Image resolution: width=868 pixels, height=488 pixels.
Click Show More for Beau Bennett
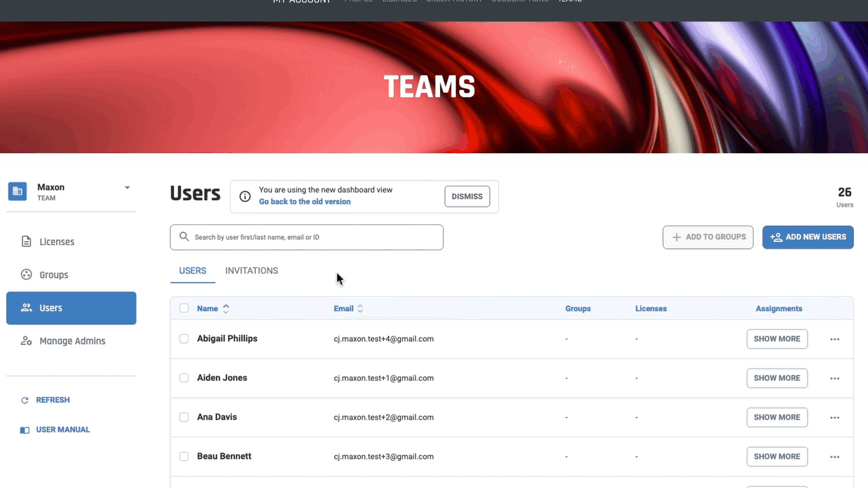(777, 457)
